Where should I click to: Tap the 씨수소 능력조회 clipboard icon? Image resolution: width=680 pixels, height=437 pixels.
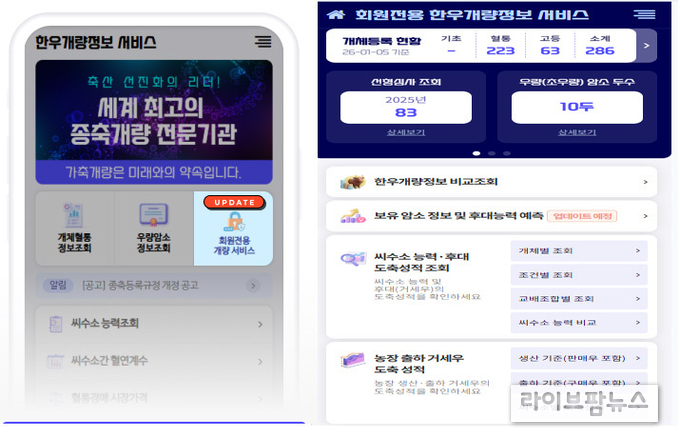point(56,324)
